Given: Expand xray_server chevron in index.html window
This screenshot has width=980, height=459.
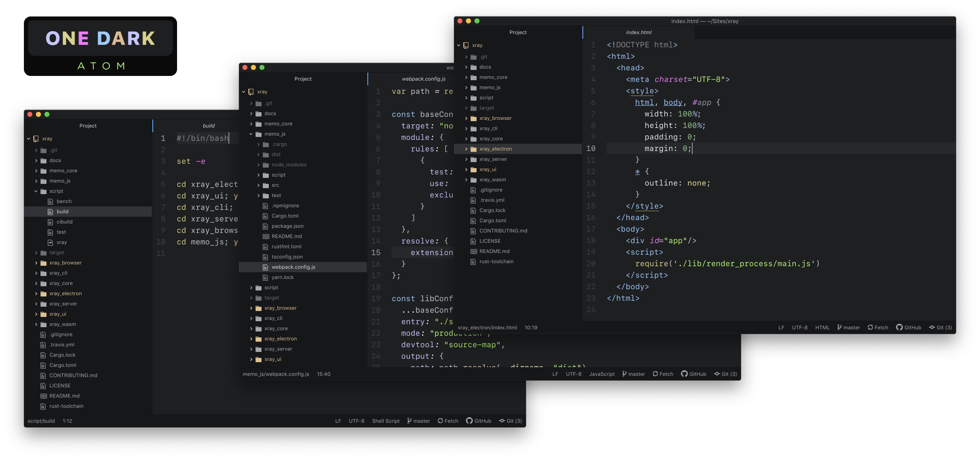Looking at the screenshot, I should point(466,159).
